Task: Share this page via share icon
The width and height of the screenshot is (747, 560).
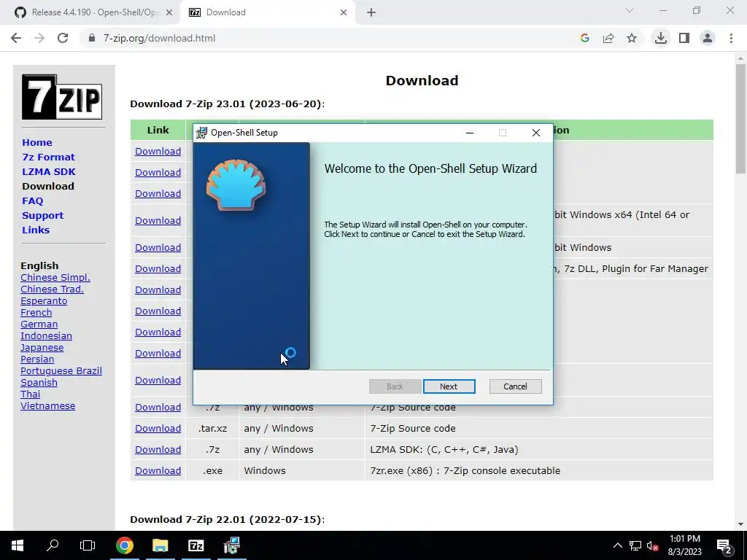Action: tap(608, 38)
